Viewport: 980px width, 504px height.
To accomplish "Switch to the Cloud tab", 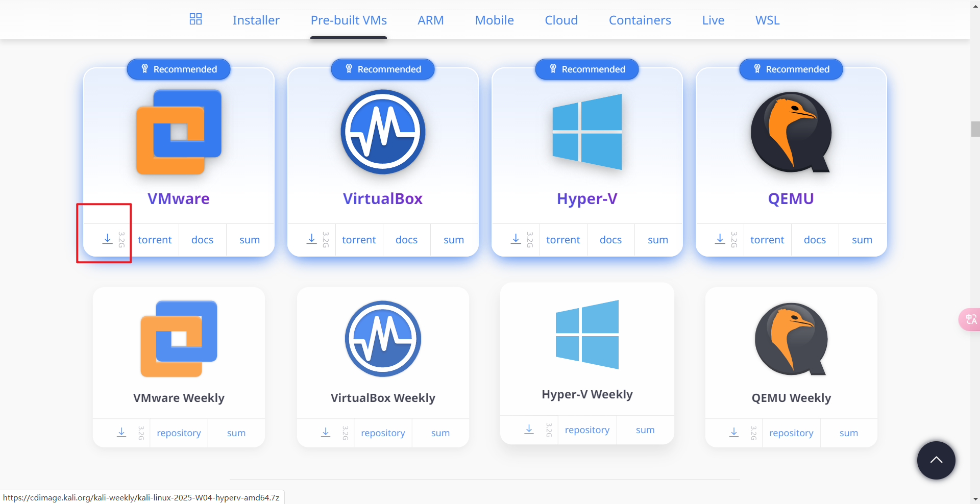I will (x=561, y=20).
